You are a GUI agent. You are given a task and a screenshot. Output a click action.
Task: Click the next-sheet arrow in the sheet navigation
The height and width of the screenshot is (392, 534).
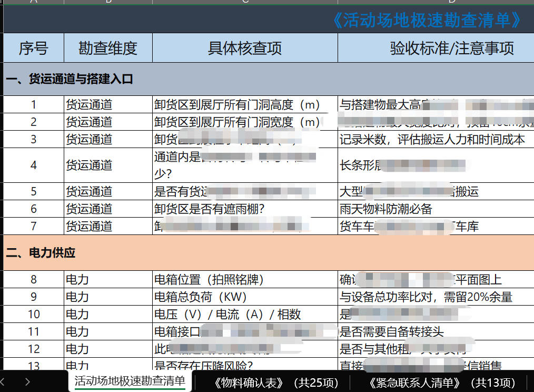coord(27,382)
